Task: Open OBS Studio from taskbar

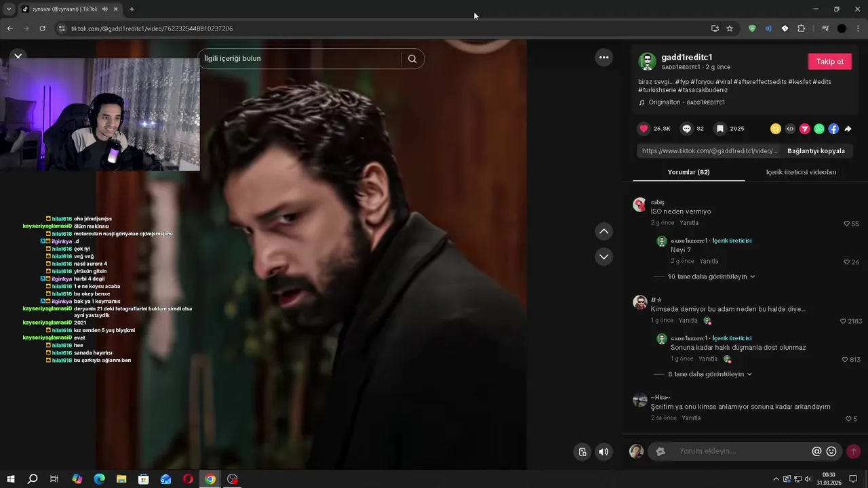Action: point(233,479)
